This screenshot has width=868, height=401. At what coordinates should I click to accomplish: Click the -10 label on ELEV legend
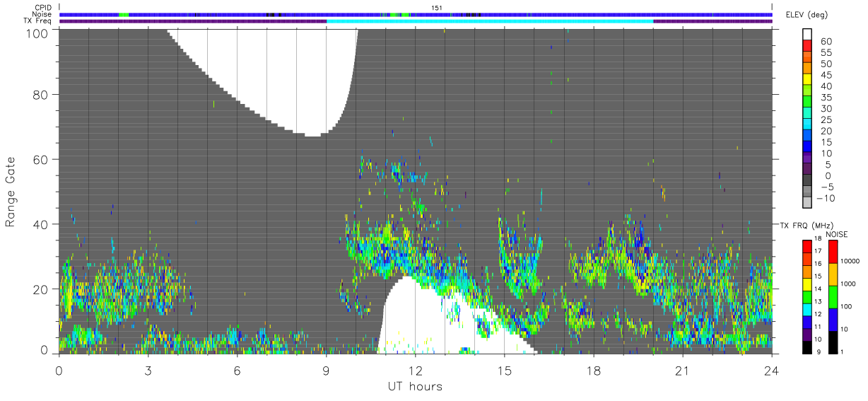coord(826,198)
